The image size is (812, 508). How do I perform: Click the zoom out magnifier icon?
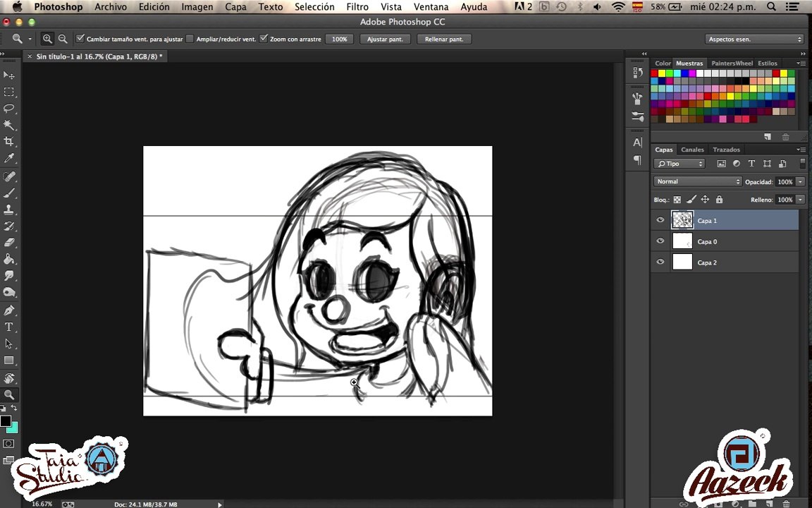pos(63,39)
